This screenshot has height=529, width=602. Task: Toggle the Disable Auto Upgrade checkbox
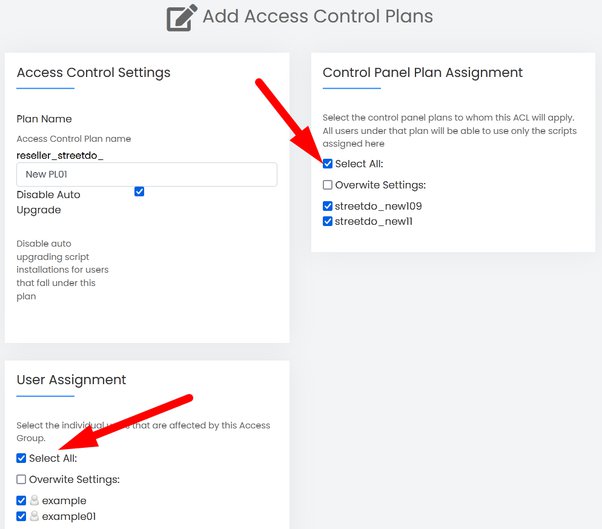pos(139,191)
